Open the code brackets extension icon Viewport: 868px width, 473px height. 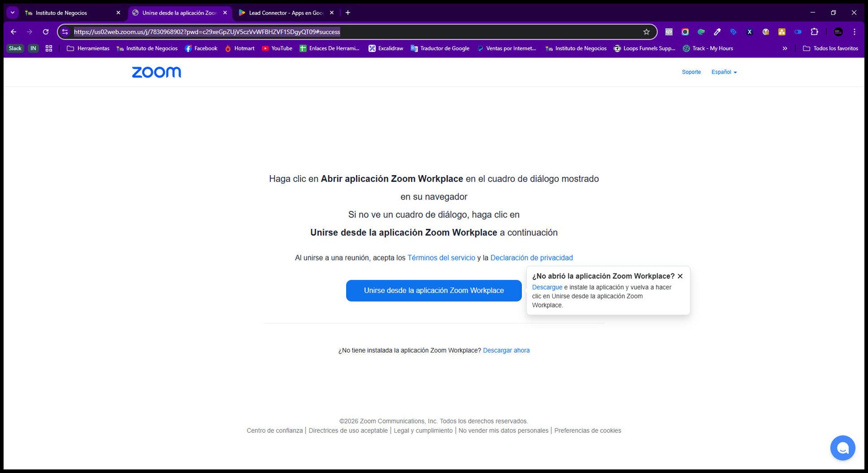[x=669, y=32]
